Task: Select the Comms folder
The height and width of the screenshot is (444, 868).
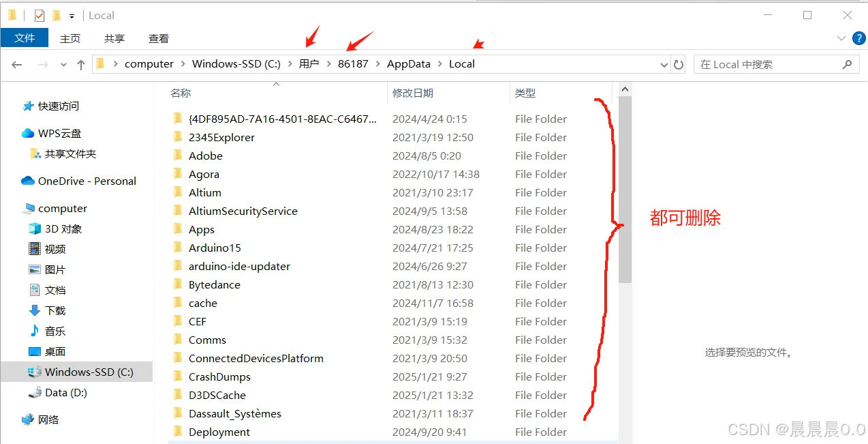Action: click(x=207, y=340)
